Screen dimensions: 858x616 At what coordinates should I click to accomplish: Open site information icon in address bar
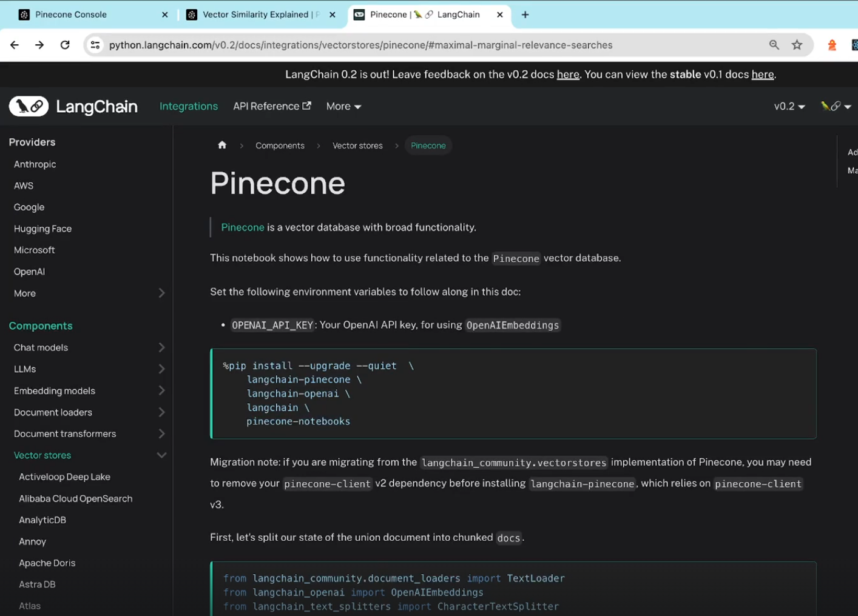tap(95, 45)
